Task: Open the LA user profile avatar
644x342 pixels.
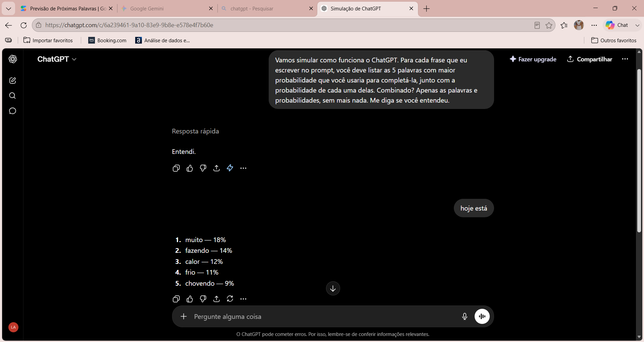Action: pyautogui.click(x=13, y=327)
